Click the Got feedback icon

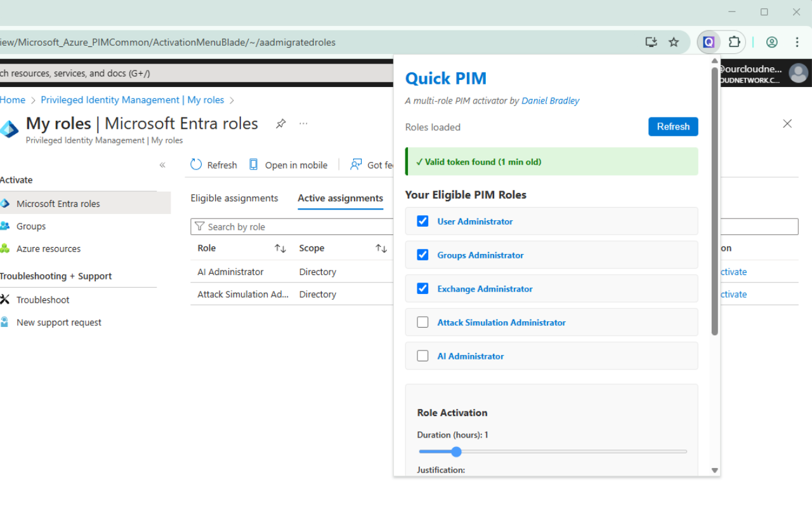[x=357, y=165]
